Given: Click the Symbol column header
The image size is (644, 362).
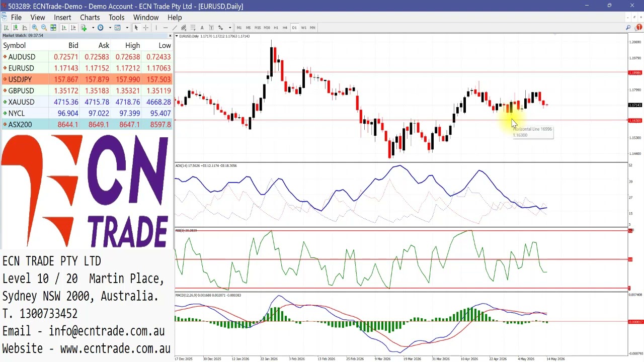Looking at the screenshot, I should click(x=14, y=45).
